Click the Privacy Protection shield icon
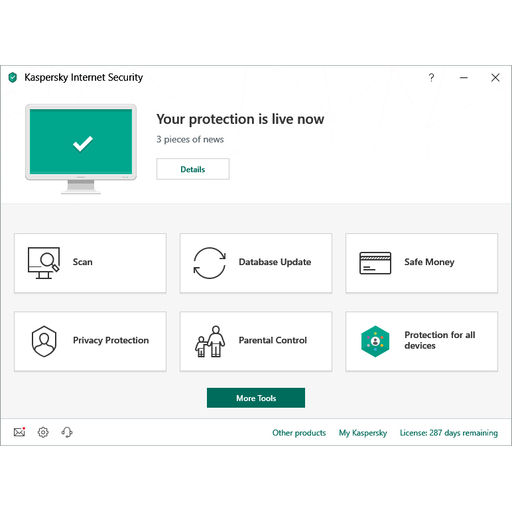 [x=44, y=341]
